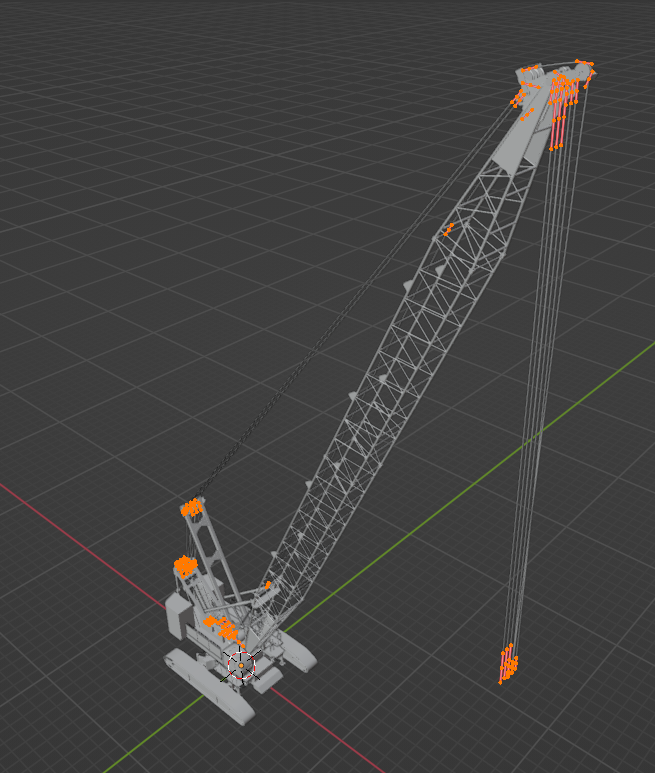This screenshot has width=655, height=773.
Task: Click the crane's front crawler track
Action: coord(210,685)
